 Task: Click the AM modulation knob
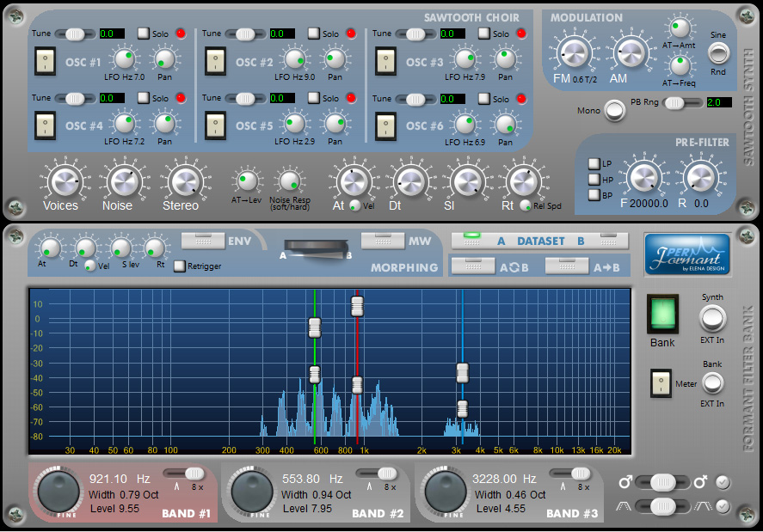[631, 53]
